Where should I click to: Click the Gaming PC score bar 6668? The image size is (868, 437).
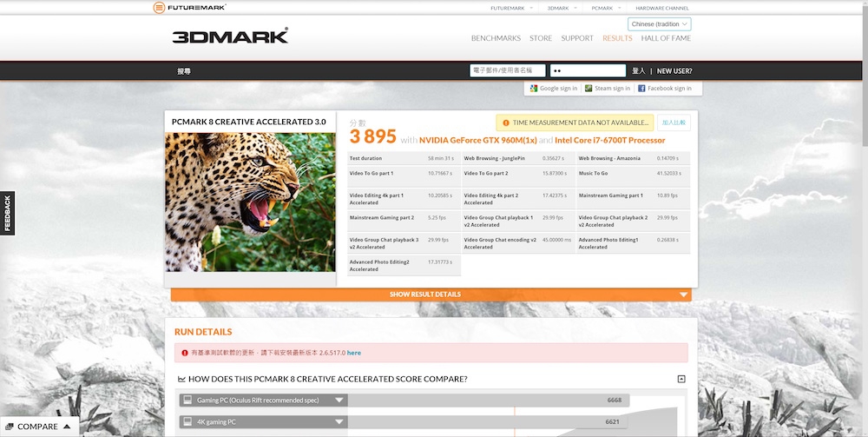tap(488, 400)
